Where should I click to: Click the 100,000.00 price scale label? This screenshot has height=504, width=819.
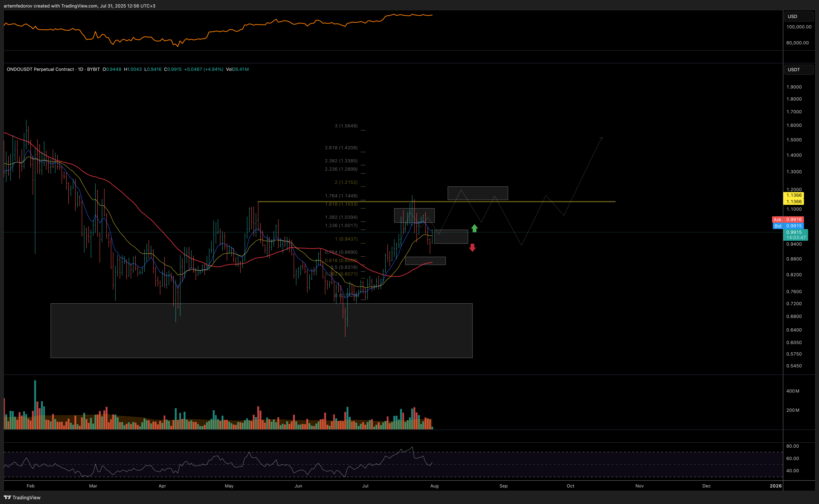[x=799, y=27]
